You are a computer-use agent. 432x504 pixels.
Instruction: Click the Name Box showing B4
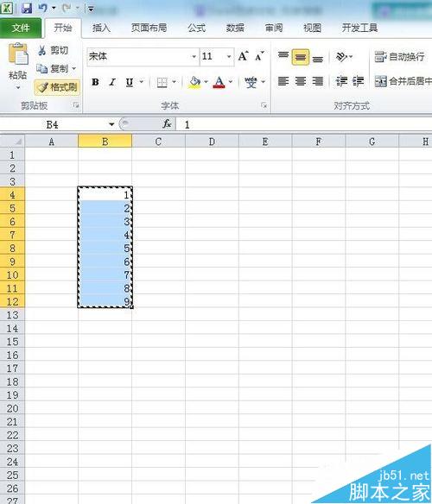pyautogui.click(x=53, y=125)
